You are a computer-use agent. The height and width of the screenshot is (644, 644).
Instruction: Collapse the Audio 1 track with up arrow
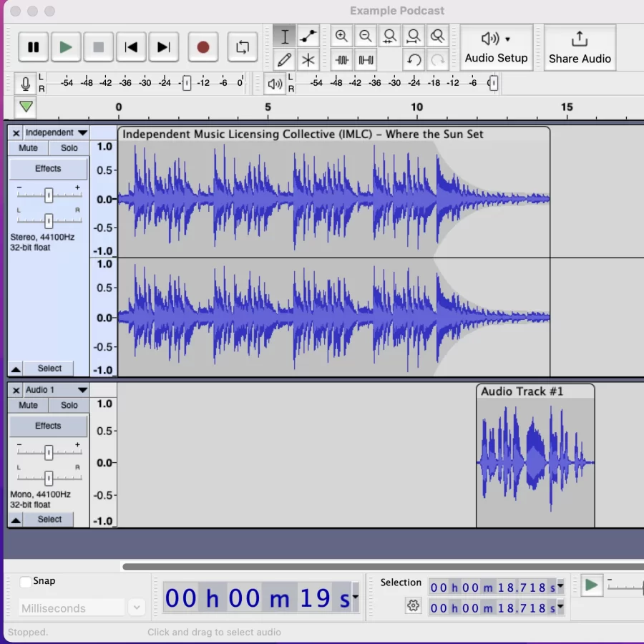tap(16, 520)
